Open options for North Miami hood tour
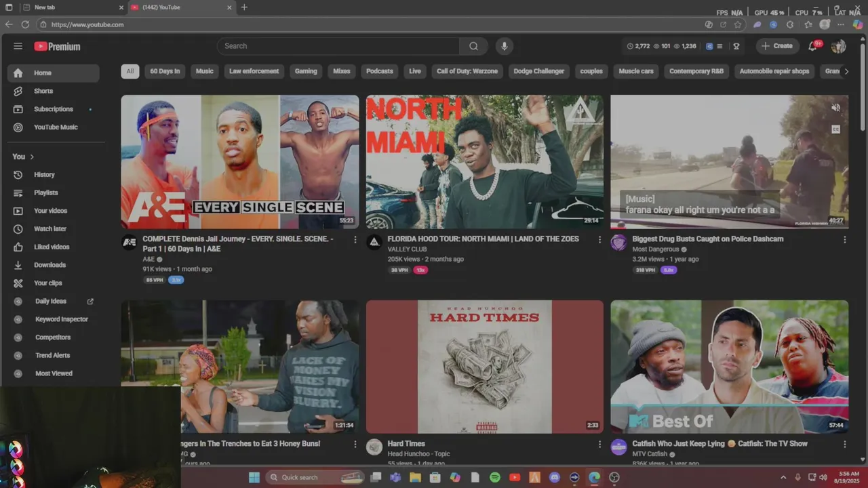 tap(599, 239)
